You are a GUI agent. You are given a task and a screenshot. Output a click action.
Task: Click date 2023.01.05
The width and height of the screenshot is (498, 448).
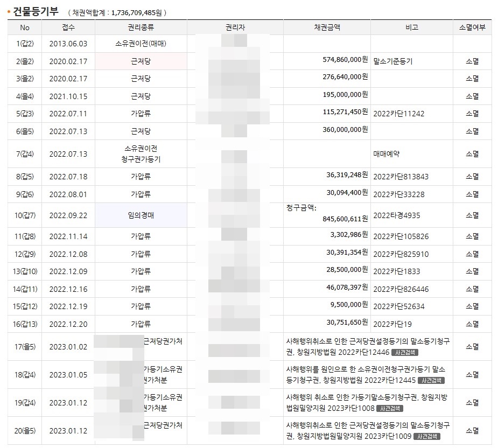(x=68, y=375)
